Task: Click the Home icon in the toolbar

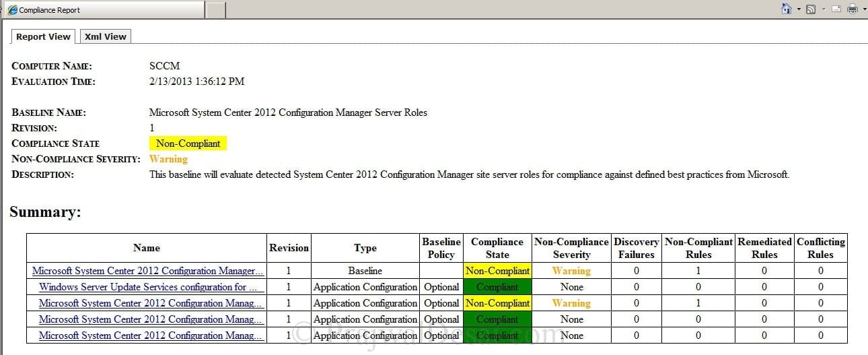Action: coord(786,9)
